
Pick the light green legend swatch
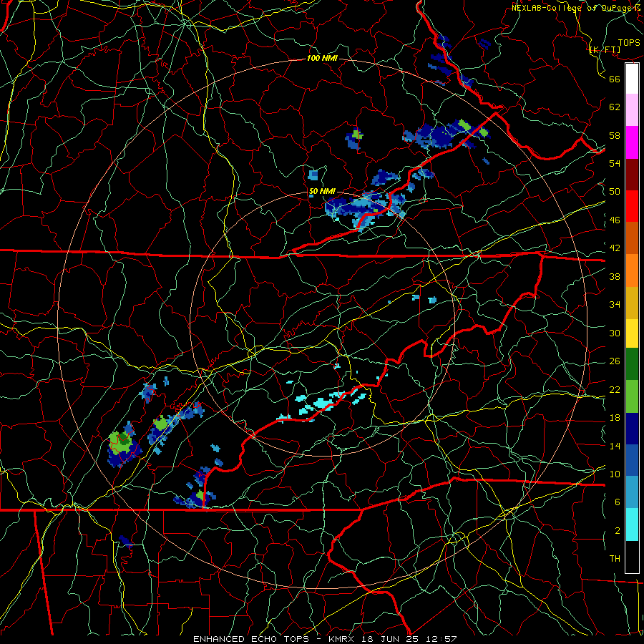pos(632,396)
